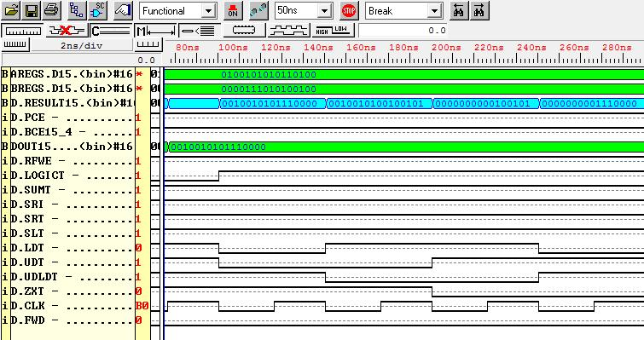Select the AREGS.D15 bus signal row

click(x=75, y=74)
